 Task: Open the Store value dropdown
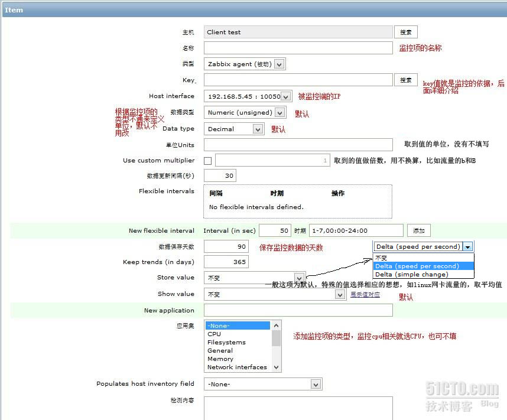tap(255, 278)
